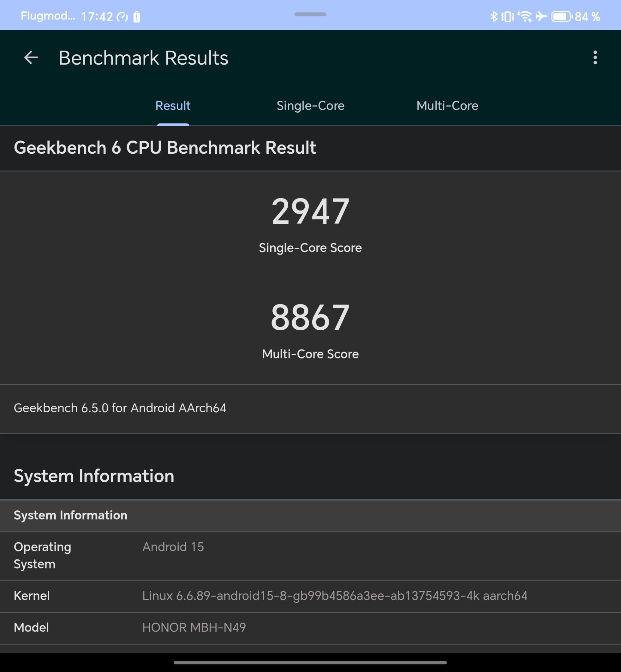Tap the speedometer icon in status bar
This screenshot has width=621, height=672.
[122, 17]
